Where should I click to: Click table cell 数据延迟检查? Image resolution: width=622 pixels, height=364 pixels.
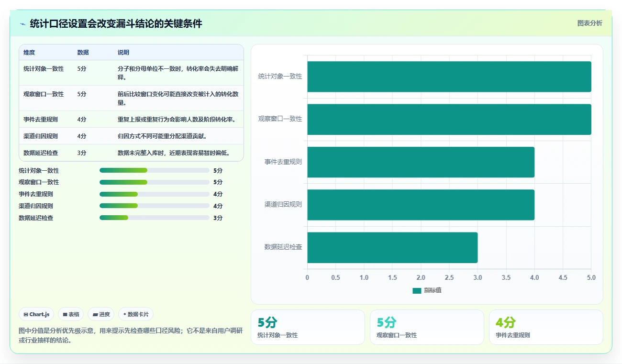[x=41, y=153]
